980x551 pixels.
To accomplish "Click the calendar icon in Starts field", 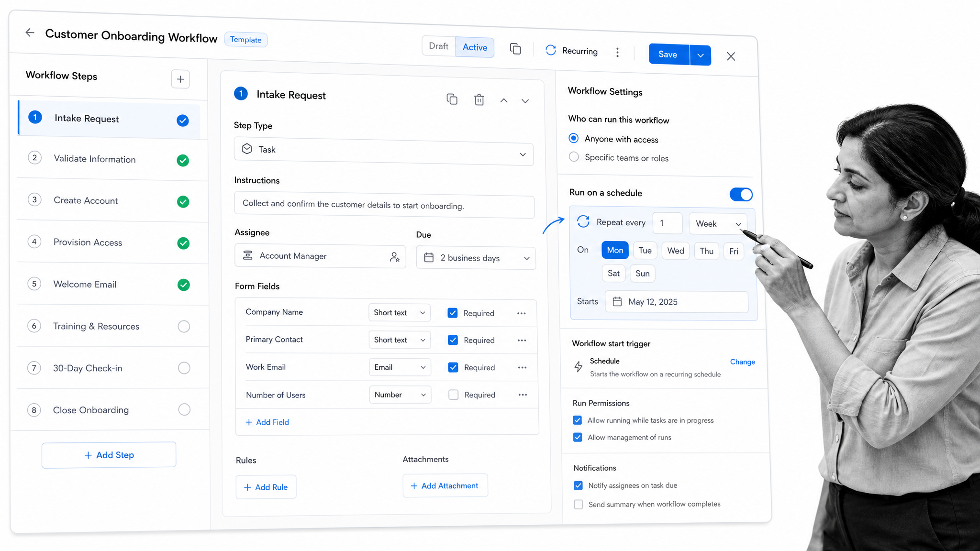I will (x=617, y=301).
